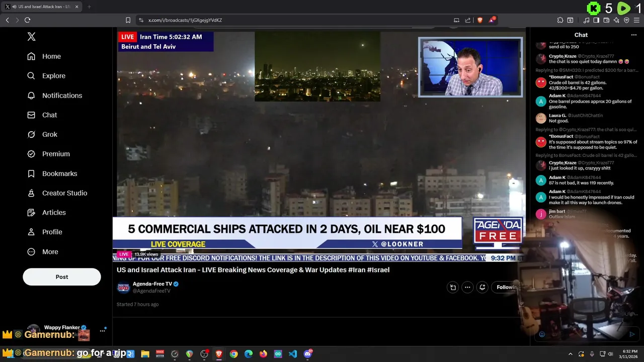Image resolution: width=644 pixels, height=362 pixels.
Task: Open chat options three-dot menu
Action: (x=634, y=35)
